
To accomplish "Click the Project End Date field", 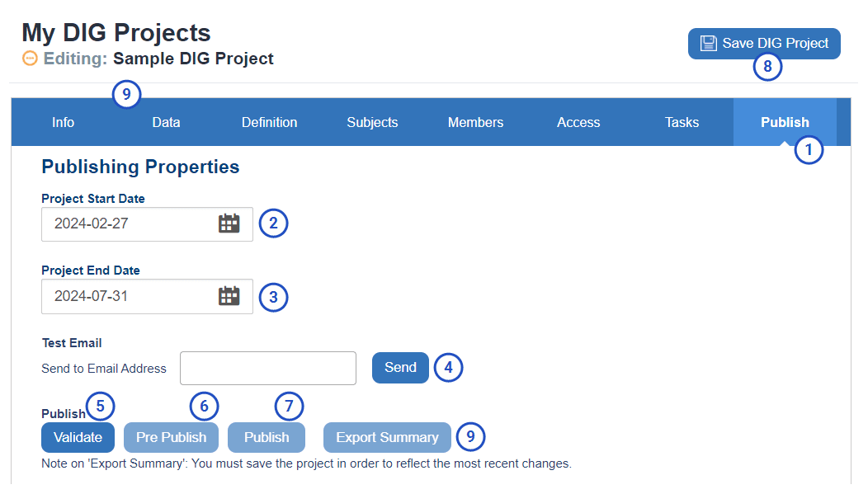I will 147,297.
